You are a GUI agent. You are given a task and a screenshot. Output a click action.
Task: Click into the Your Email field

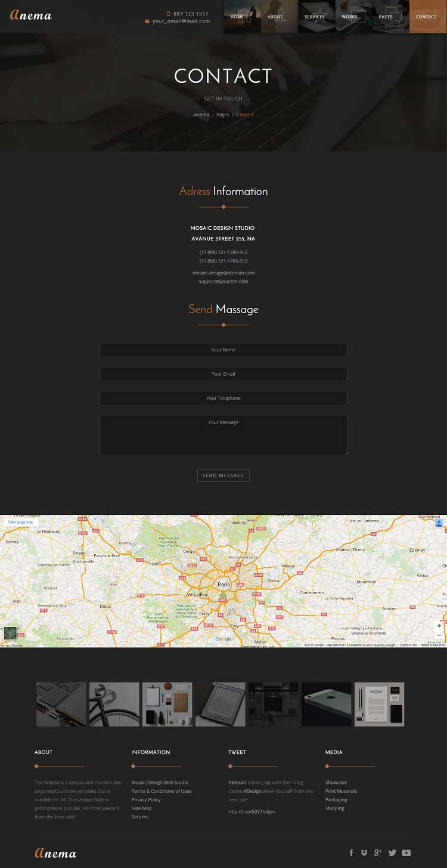(223, 374)
